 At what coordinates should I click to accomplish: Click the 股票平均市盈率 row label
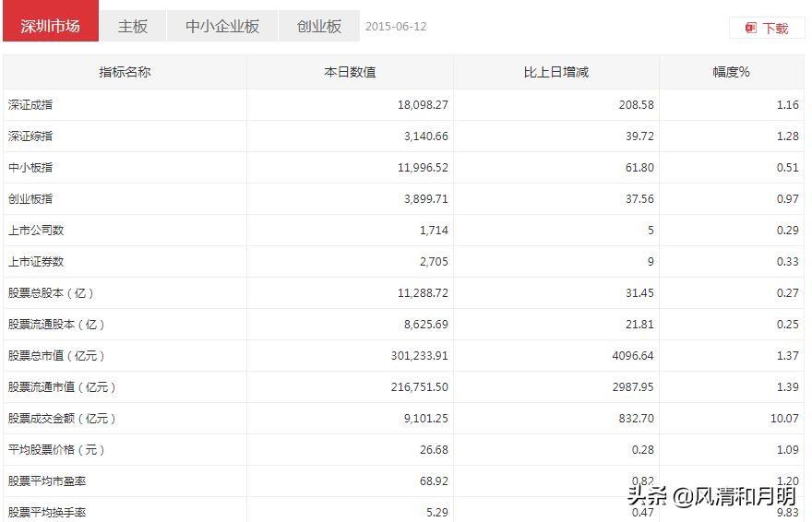[x=47, y=481]
